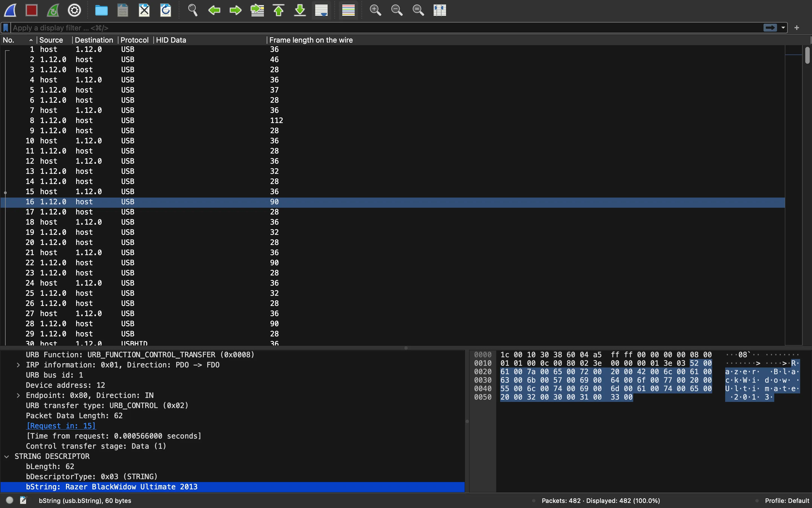812x508 pixels.
Task: Open capture options gear icon
Action: pos(74,10)
